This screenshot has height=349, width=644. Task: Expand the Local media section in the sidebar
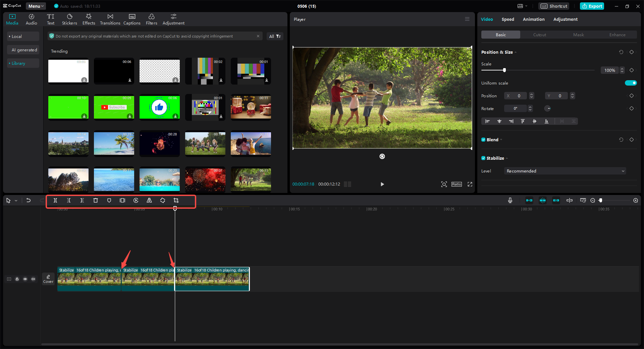[23, 36]
